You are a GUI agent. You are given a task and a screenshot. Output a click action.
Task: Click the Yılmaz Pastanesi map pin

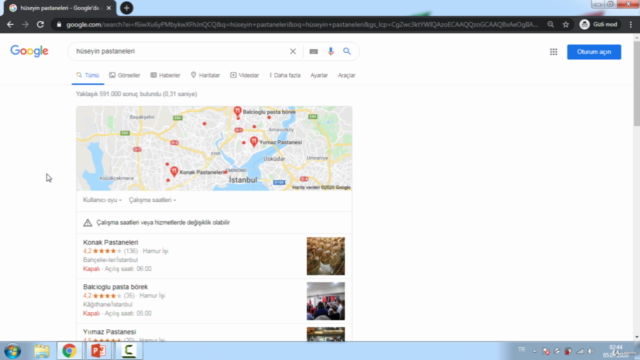pos(253,141)
